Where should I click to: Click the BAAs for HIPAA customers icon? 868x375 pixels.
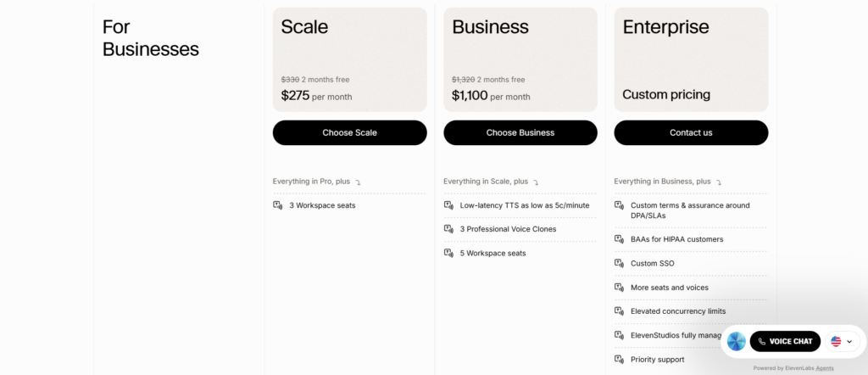click(619, 239)
